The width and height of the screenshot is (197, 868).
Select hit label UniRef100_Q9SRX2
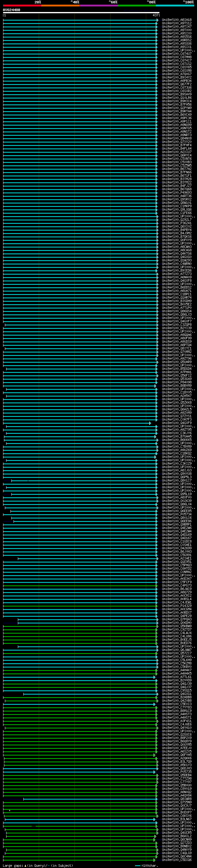click(x=177, y=199)
